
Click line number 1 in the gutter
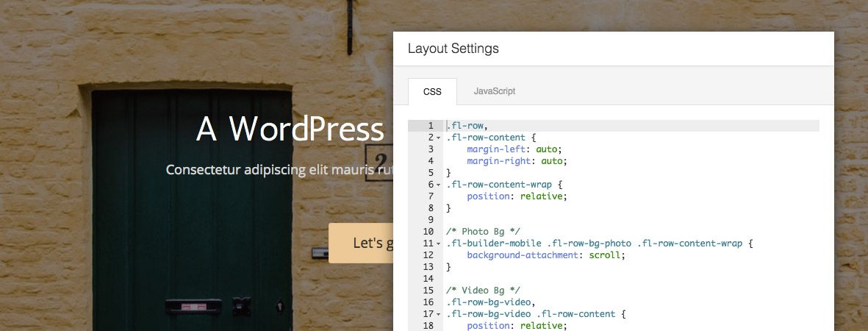[431, 126]
